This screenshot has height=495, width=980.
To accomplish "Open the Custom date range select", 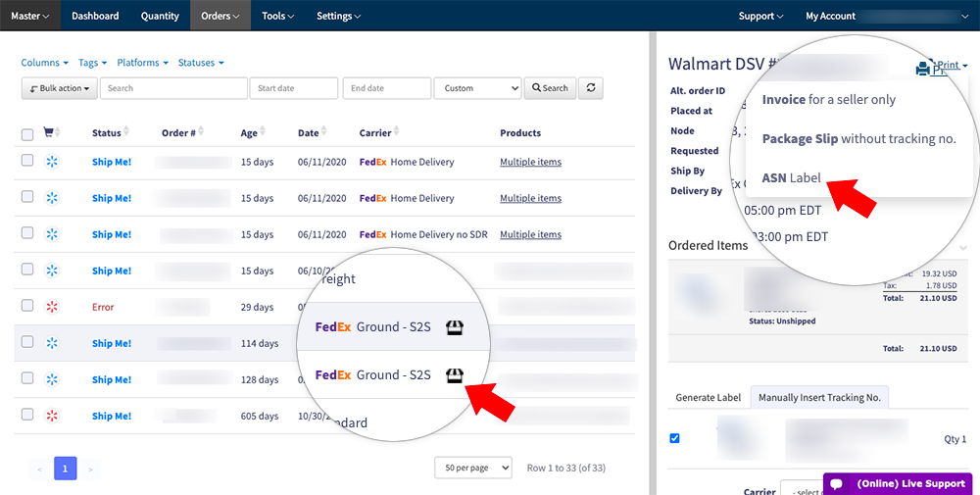I will (478, 88).
